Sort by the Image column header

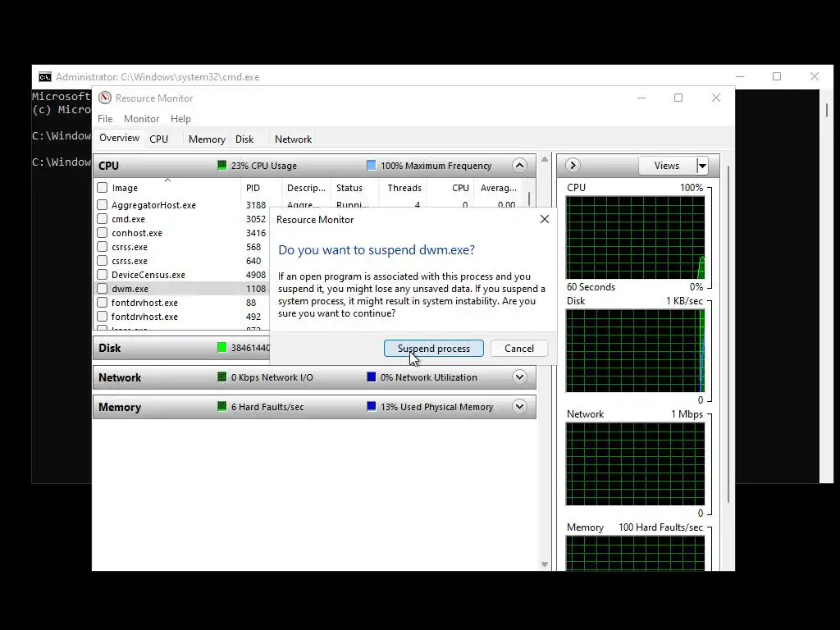pyautogui.click(x=167, y=188)
